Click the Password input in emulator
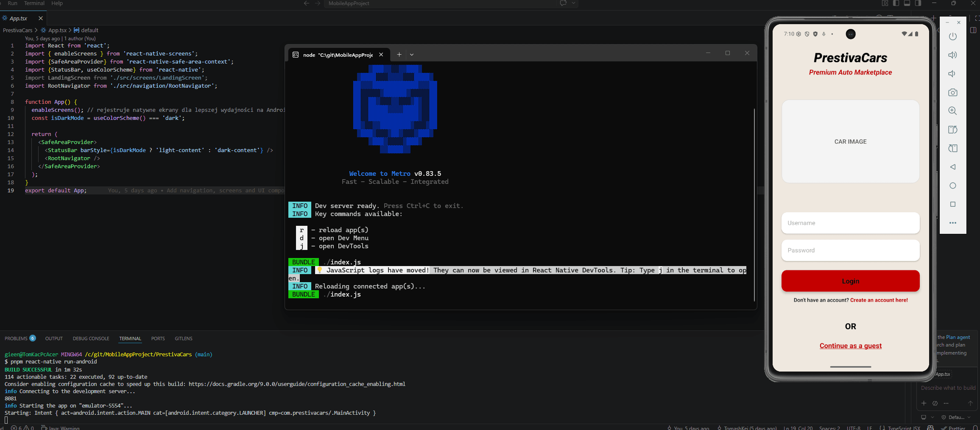 click(x=850, y=250)
